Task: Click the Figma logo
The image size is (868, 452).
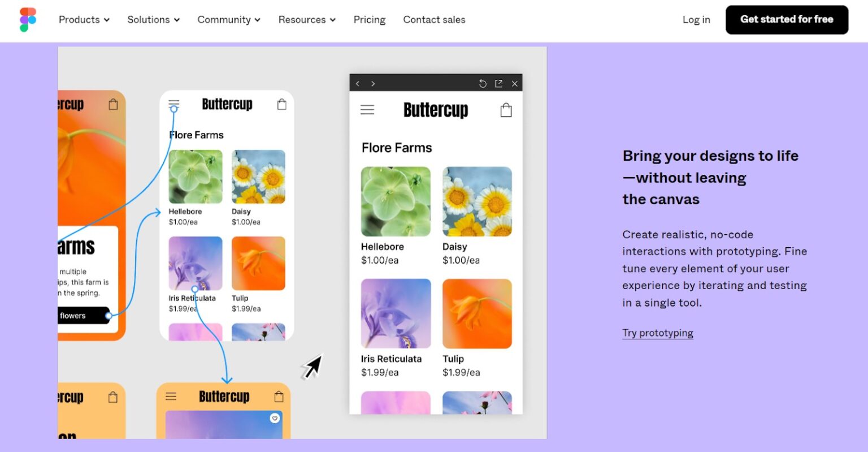Action: [27, 20]
